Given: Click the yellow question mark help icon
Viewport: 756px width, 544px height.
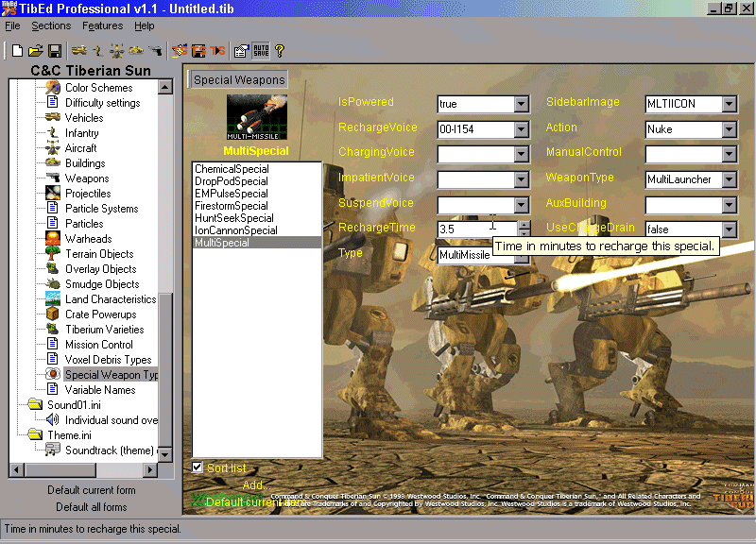Looking at the screenshot, I should [x=280, y=51].
